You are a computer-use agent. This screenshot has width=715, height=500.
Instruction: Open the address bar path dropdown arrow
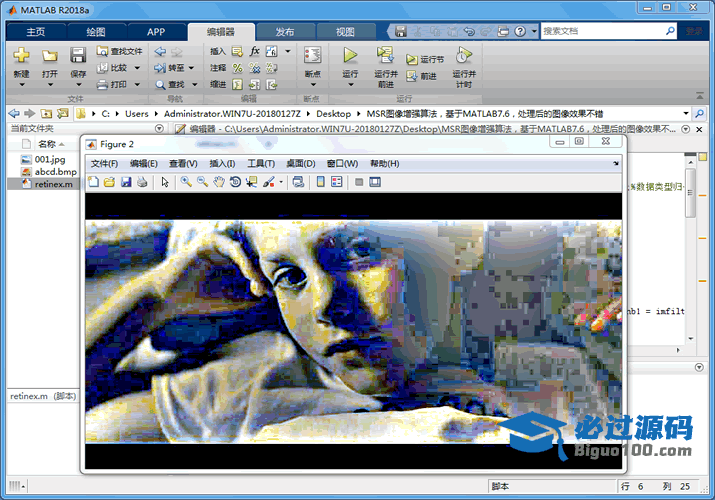point(686,113)
